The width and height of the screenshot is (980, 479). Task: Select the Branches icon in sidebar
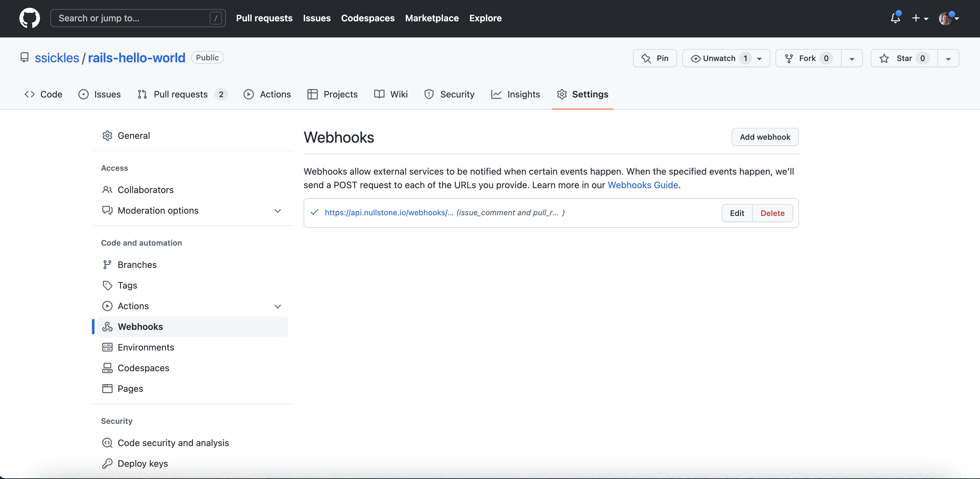click(108, 264)
